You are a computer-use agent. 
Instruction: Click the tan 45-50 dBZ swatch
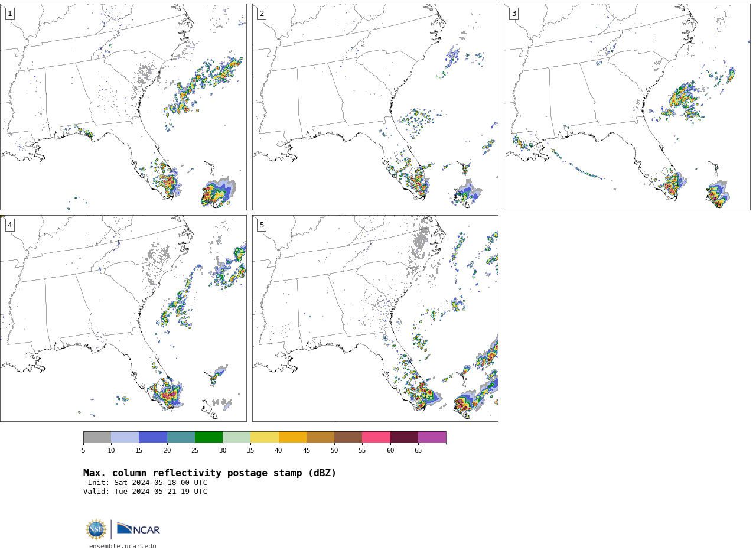(x=320, y=437)
